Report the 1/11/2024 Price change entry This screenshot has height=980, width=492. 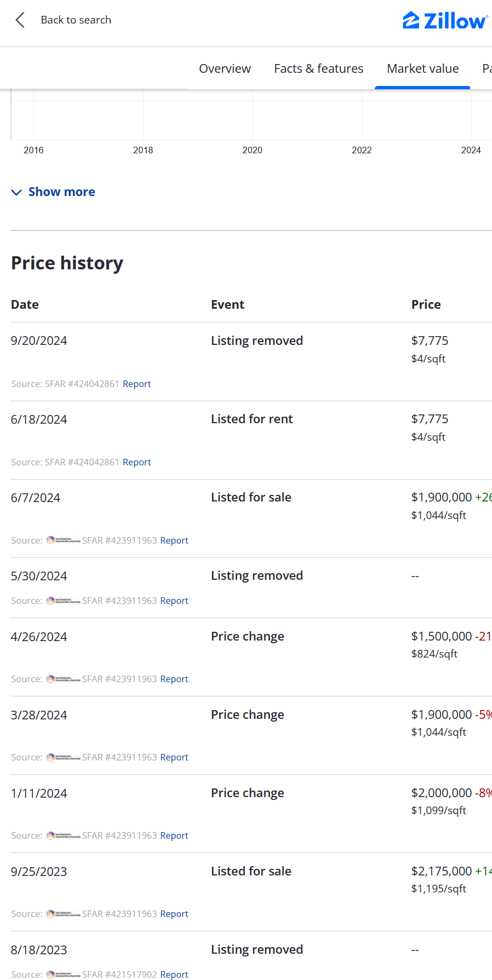pos(174,835)
